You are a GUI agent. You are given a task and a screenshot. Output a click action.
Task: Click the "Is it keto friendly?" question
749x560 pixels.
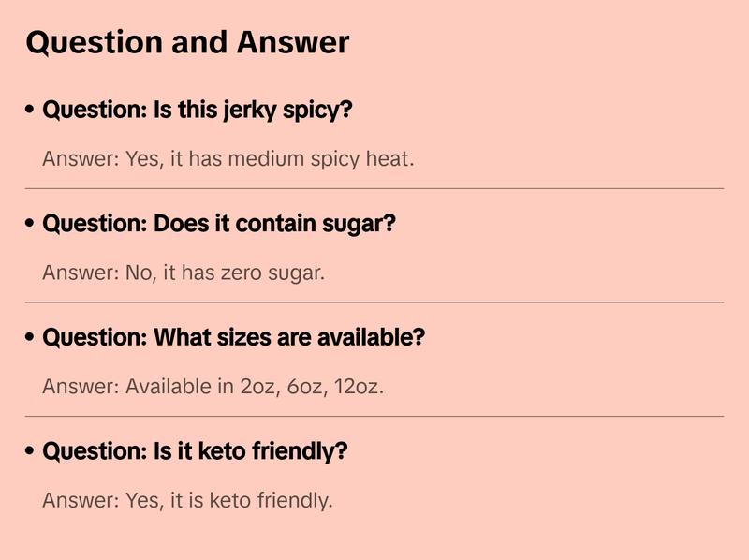(x=195, y=451)
